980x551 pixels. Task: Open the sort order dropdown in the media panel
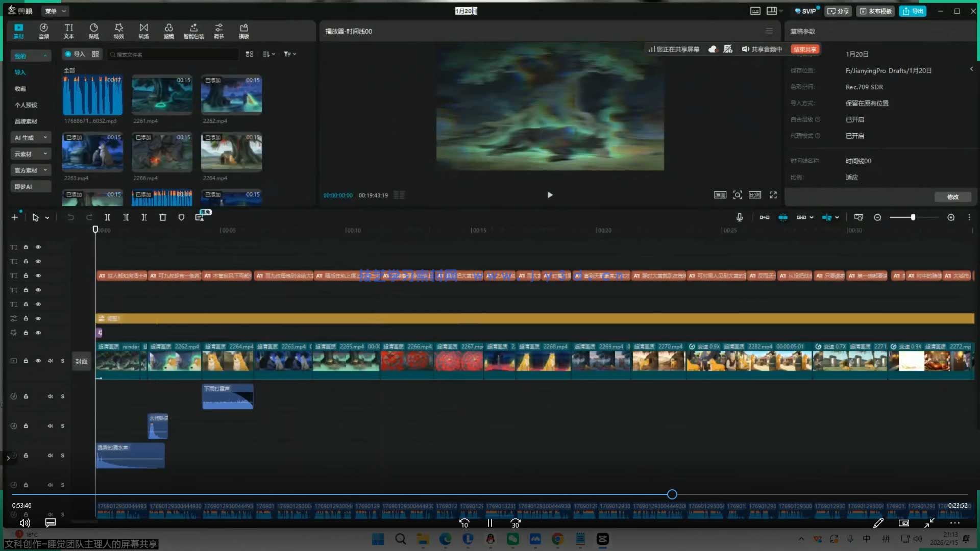268,54
